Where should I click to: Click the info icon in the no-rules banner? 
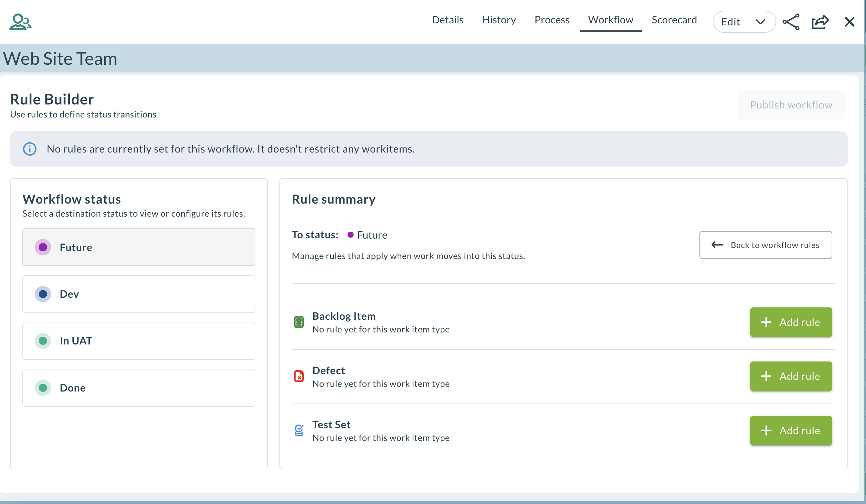[x=30, y=149]
